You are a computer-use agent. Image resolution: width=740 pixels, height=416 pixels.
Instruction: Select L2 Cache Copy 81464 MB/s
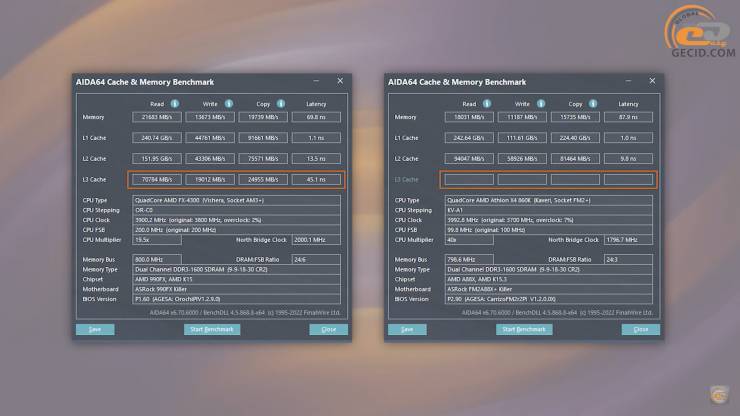[575, 159]
